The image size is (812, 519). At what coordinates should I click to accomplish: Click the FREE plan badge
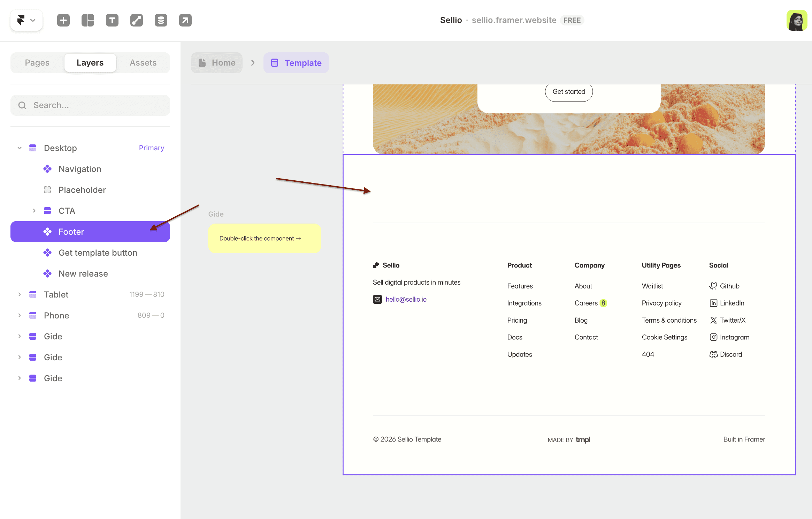point(572,20)
